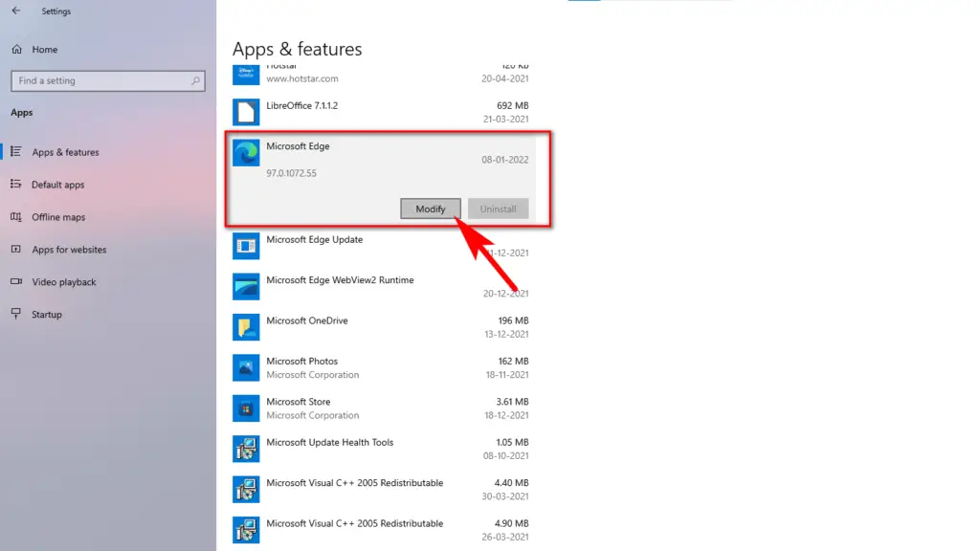This screenshot has height=551, width=980.
Task: Click the 4.90 MB Visual C++ 2005 icon
Action: point(246,530)
